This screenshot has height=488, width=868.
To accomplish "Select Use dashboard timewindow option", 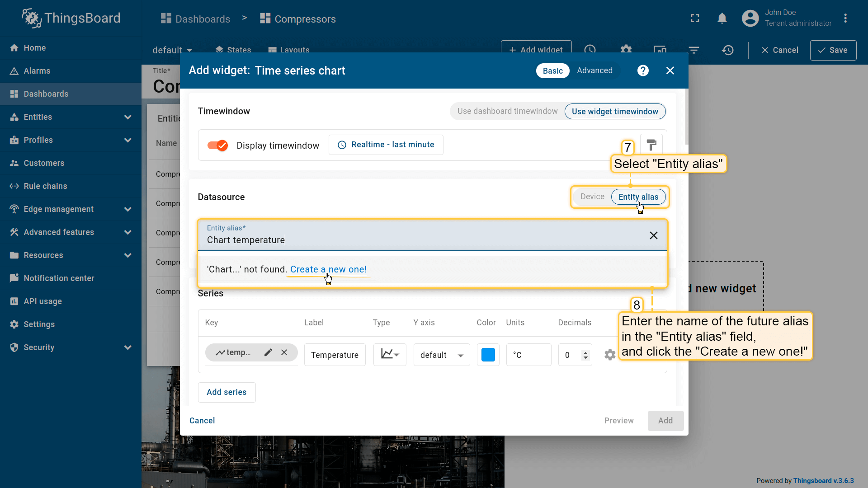I will coord(507,111).
